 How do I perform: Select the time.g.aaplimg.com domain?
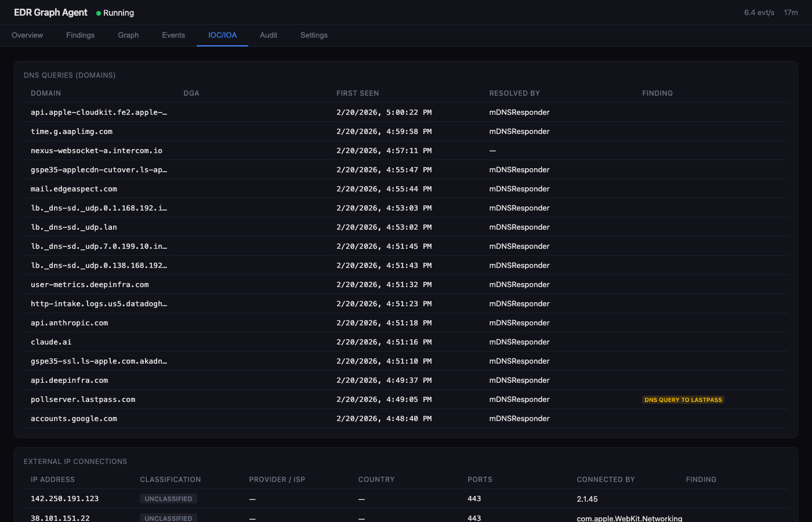click(71, 132)
